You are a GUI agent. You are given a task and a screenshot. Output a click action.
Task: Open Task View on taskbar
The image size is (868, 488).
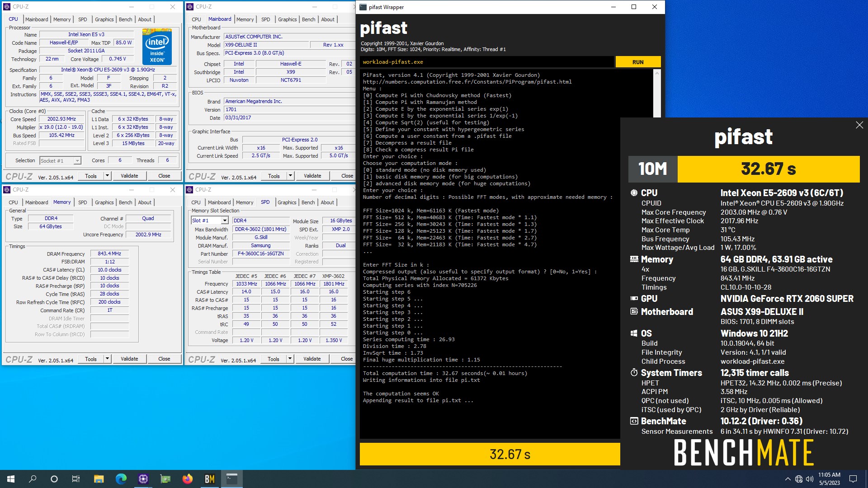[76, 479]
